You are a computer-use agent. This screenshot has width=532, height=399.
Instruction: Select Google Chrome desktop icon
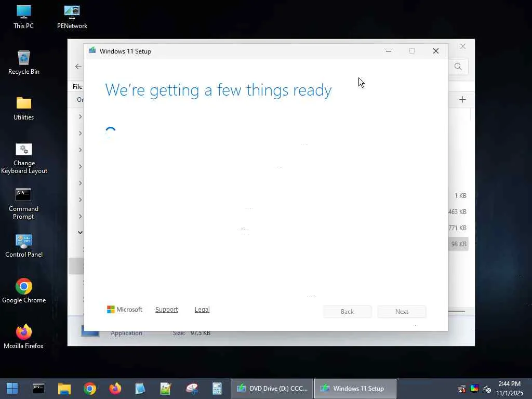(24, 291)
